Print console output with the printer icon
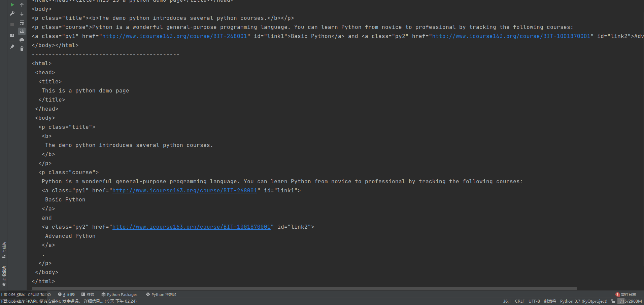The image size is (644, 305). [x=22, y=40]
